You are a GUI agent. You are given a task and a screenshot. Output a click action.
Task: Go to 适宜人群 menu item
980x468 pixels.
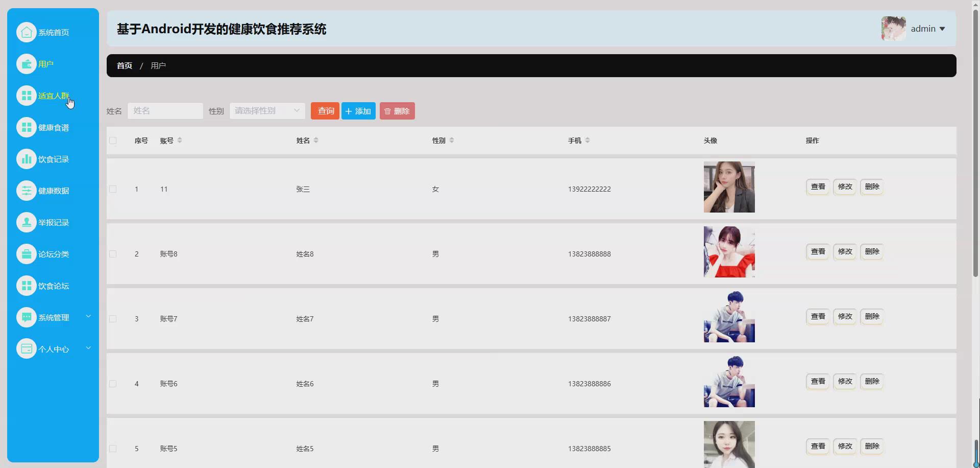54,96
